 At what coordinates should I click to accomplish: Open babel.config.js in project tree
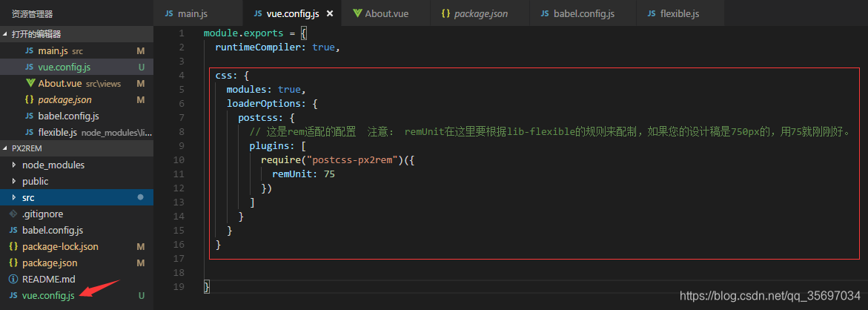coord(76,231)
